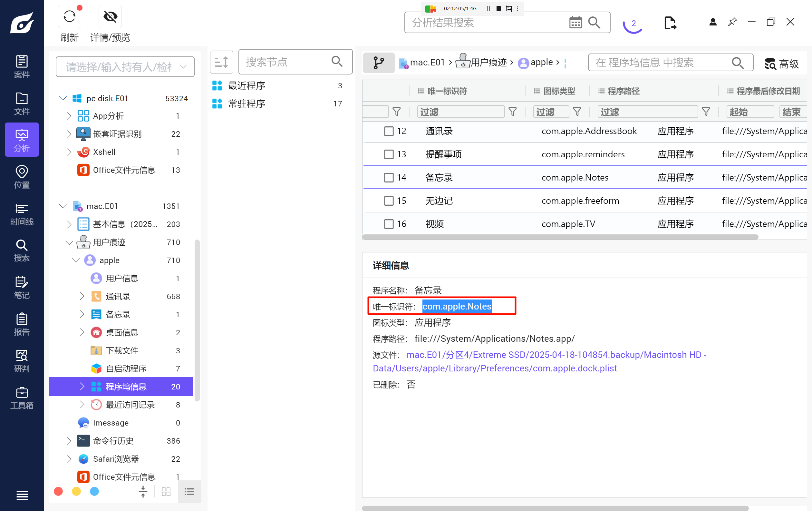Click the collapse-all icon at tree bottom

click(x=143, y=491)
